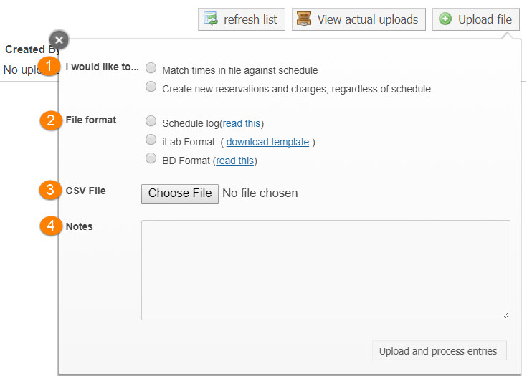This screenshot has width=532, height=392.
Task: Click the download template link
Action: point(267,142)
